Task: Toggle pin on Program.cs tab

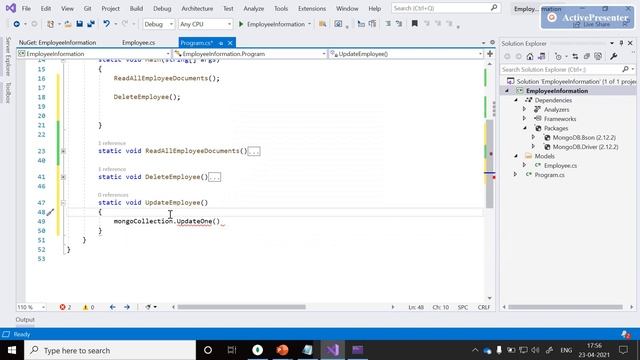Action: tap(221, 43)
